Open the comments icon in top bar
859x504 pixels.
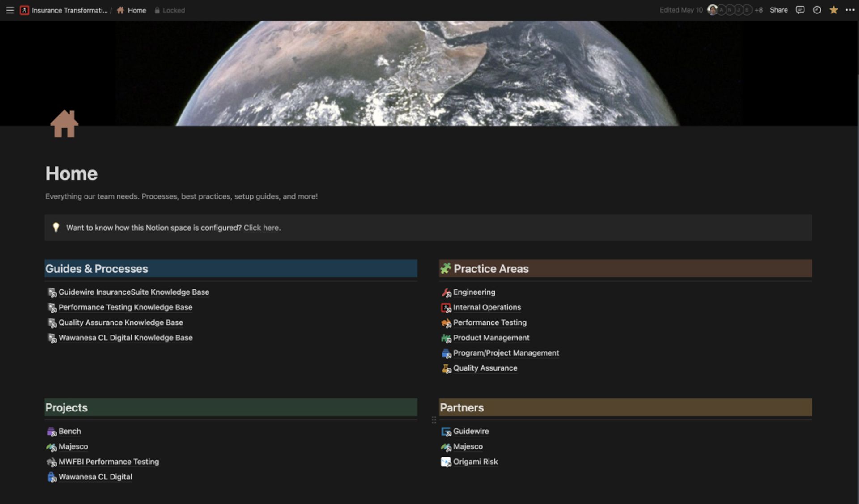click(x=800, y=10)
